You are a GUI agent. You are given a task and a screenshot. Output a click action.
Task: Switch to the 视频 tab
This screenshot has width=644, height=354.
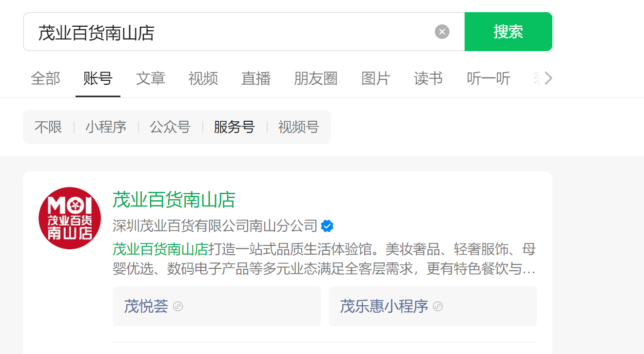pyautogui.click(x=203, y=78)
